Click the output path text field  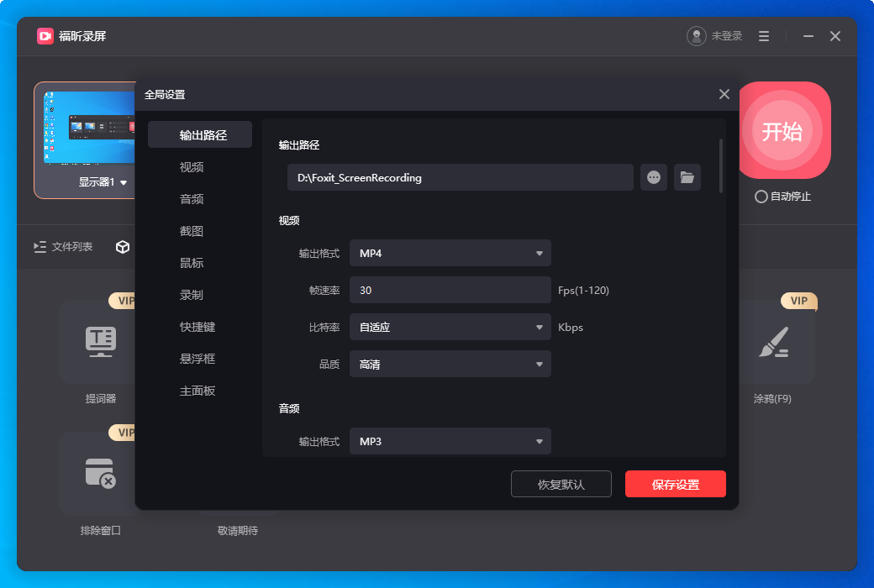click(461, 177)
